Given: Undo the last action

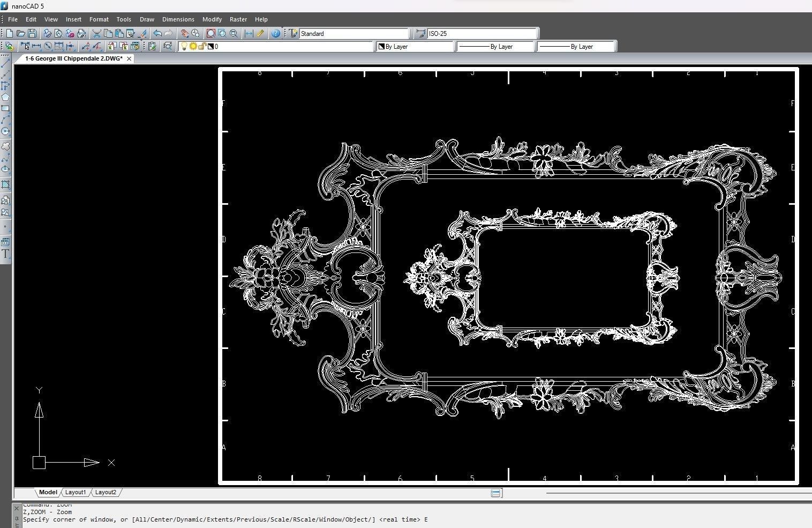Looking at the screenshot, I should (157, 33).
